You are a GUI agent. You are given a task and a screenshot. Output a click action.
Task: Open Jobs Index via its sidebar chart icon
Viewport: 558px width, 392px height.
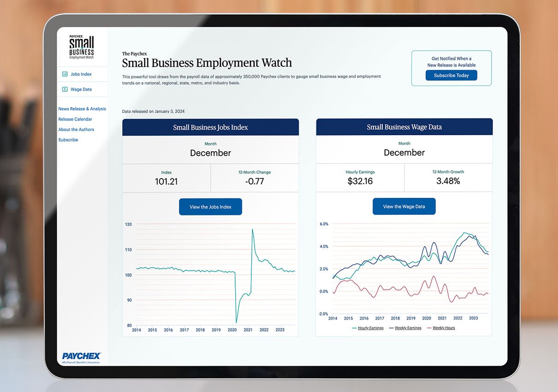pyautogui.click(x=65, y=74)
